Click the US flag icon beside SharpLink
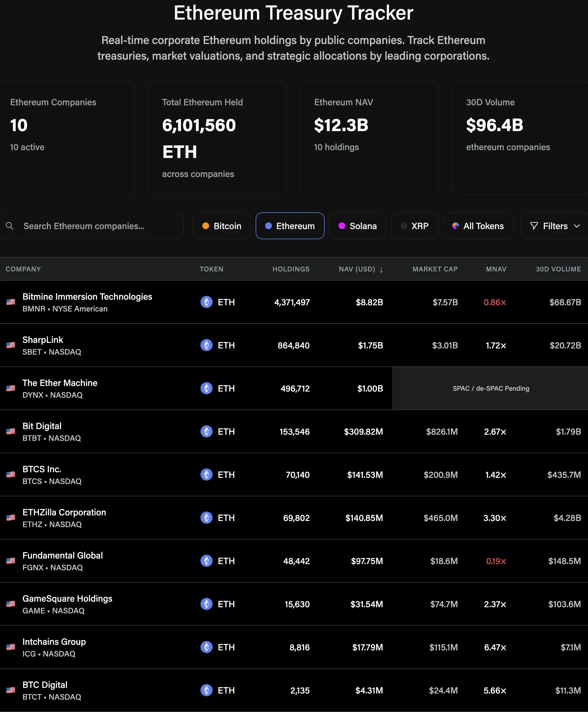The width and height of the screenshot is (588, 712). pos(10,345)
